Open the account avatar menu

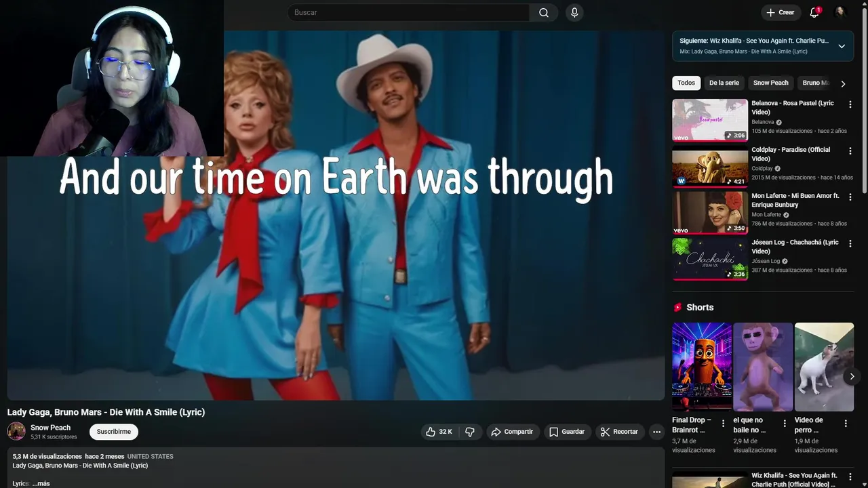point(840,12)
